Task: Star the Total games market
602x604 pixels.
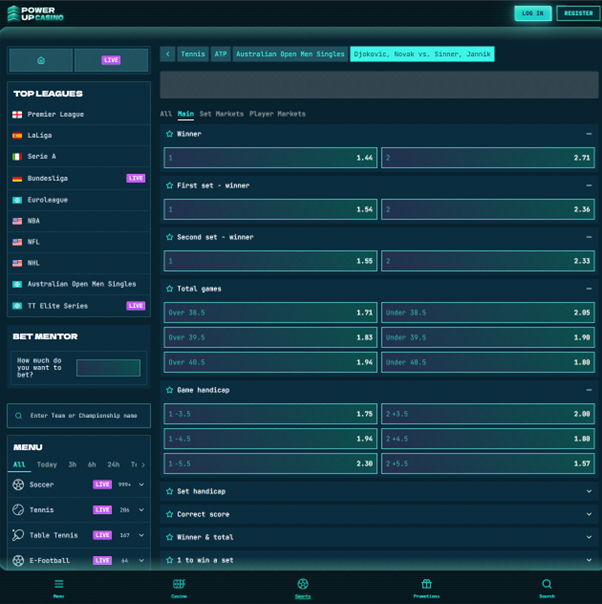Action: tap(169, 289)
